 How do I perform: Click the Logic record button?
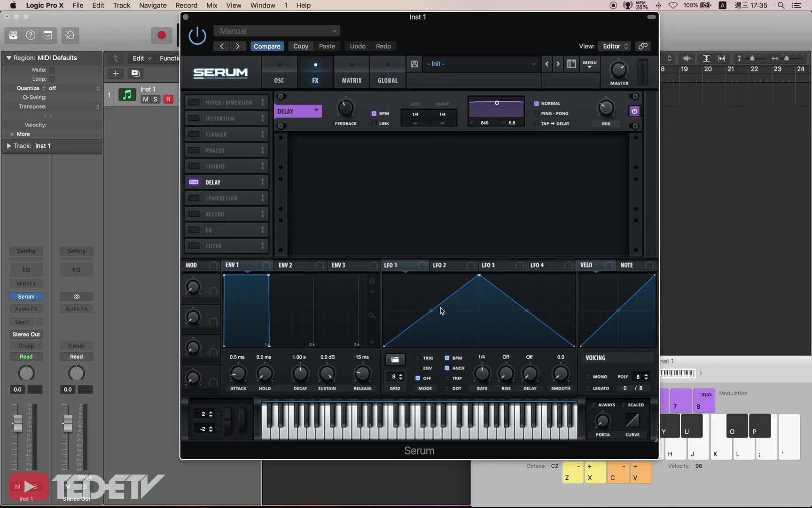coord(162,35)
